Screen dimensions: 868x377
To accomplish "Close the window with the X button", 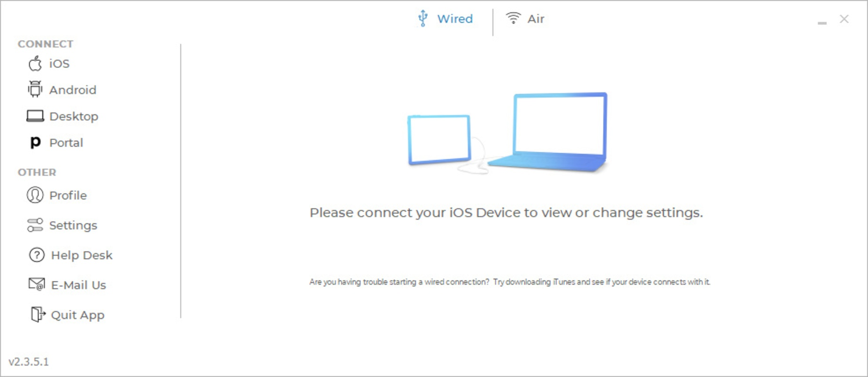I will point(844,19).
